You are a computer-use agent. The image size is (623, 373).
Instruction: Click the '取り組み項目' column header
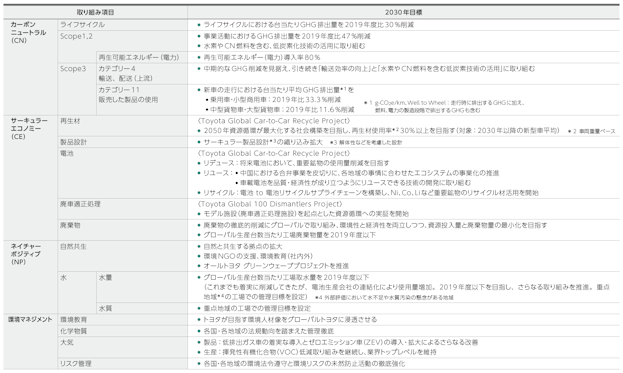[95, 12]
